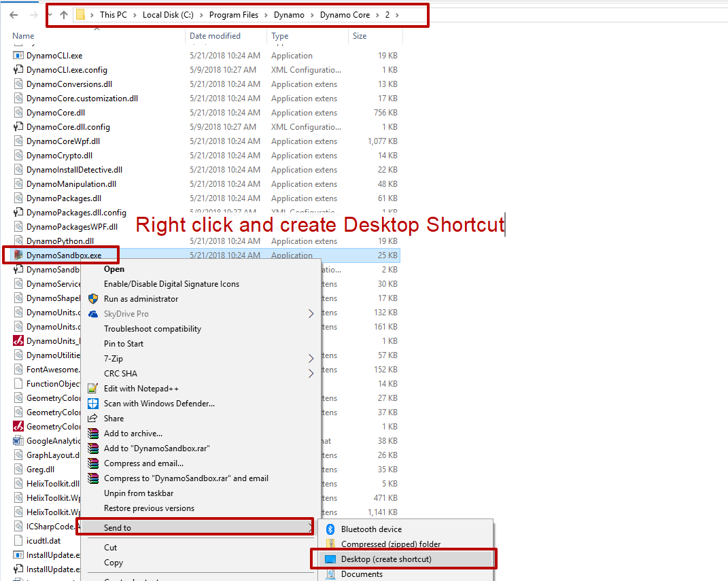
Task: Select Scan with Windows Defender
Action: 159,403
